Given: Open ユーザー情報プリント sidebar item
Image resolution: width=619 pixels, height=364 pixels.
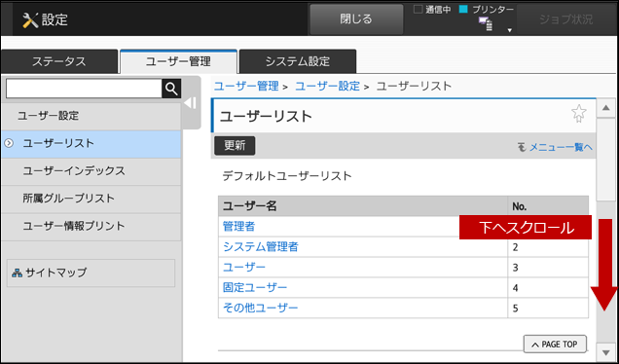Looking at the screenshot, I should pyautogui.click(x=91, y=226).
